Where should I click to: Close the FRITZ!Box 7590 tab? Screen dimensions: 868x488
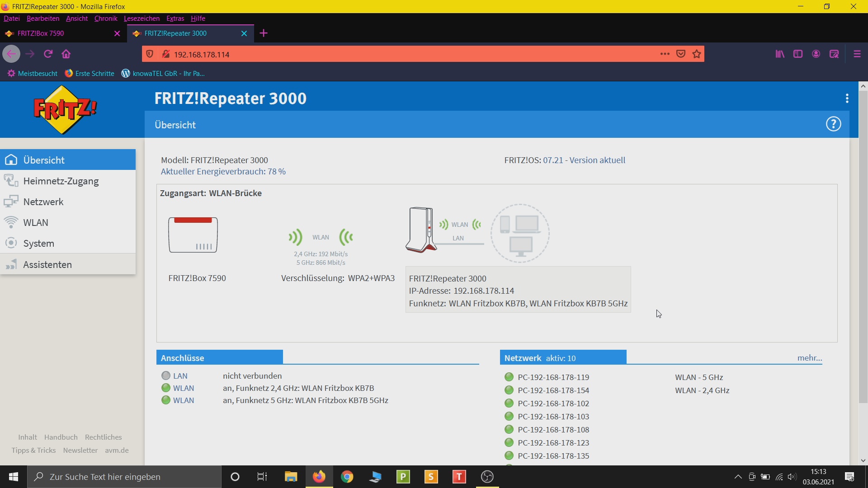point(117,33)
